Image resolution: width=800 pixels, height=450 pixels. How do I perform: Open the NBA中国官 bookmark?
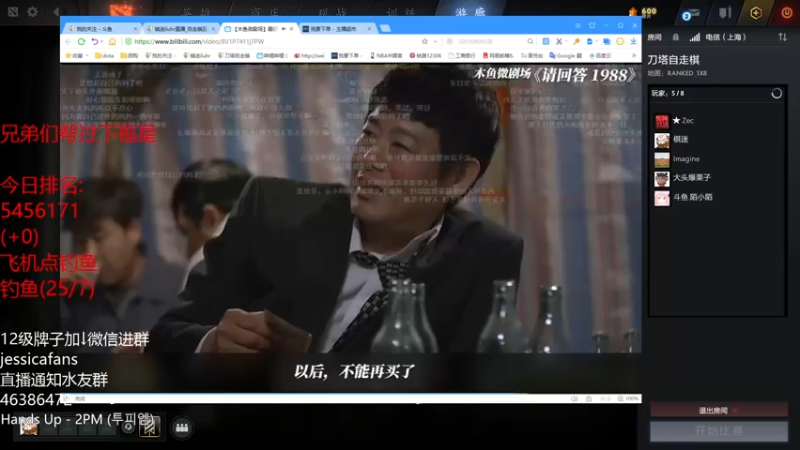click(386, 56)
